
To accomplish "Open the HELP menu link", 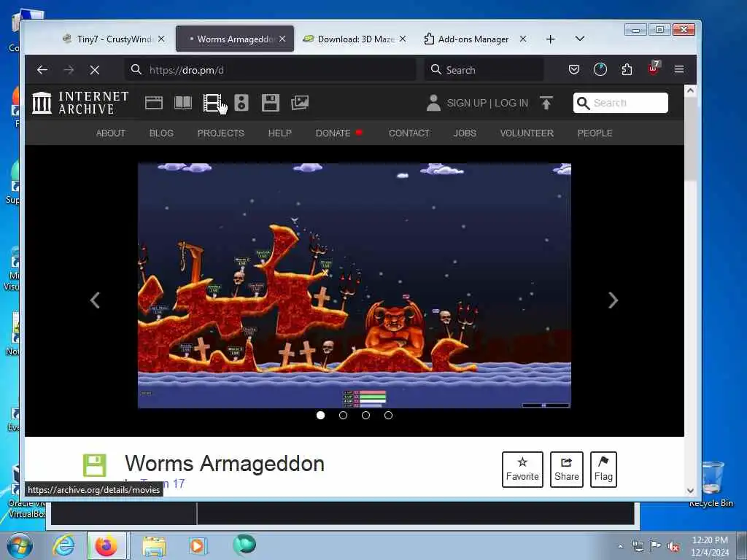I will coord(279,133).
